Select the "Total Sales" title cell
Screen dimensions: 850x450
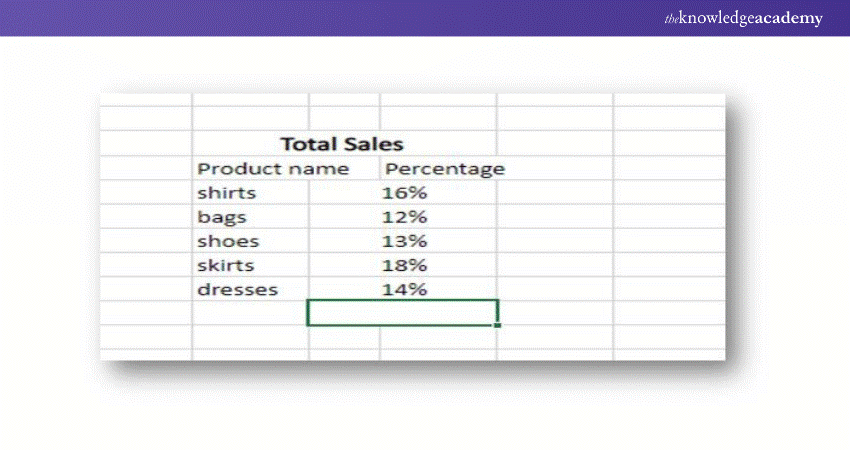coord(342,144)
